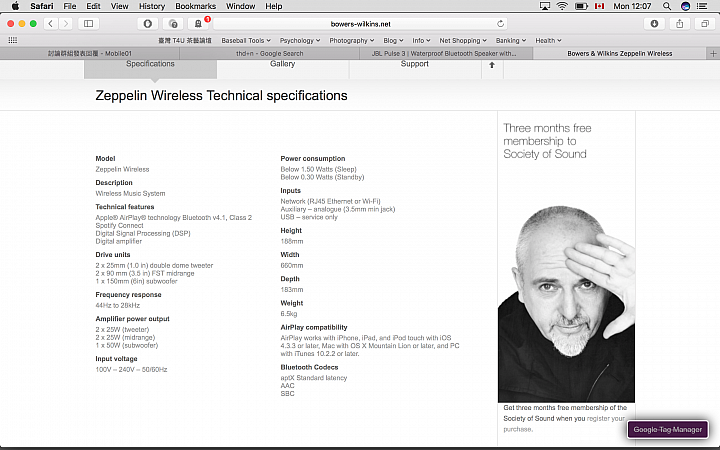Open Spotlight search magnifier
Screen dimensions: 720x450
(x=667, y=6)
